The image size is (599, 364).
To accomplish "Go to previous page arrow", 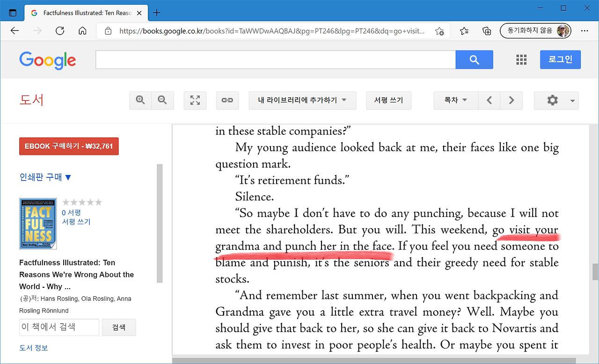I will 489,100.
